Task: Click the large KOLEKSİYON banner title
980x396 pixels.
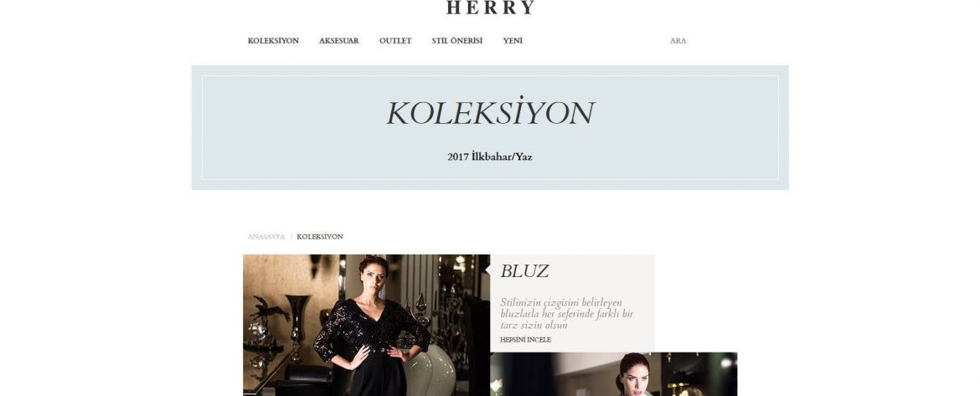Action: (490, 113)
